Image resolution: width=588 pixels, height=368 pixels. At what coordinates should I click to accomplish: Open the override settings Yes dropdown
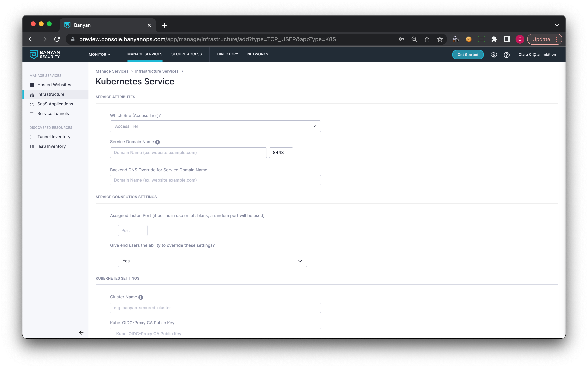pyautogui.click(x=212, y=261)
